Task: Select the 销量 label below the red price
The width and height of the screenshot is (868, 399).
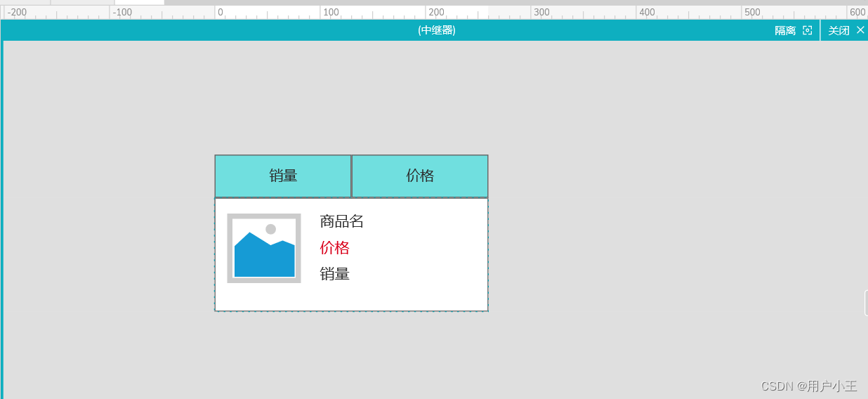Action: pos(335,274)
